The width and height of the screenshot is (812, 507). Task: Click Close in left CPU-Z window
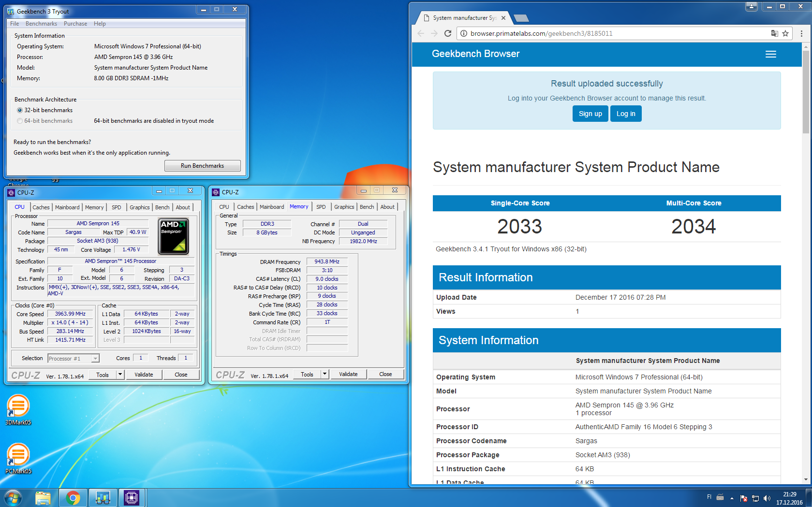tap(181, 375)
